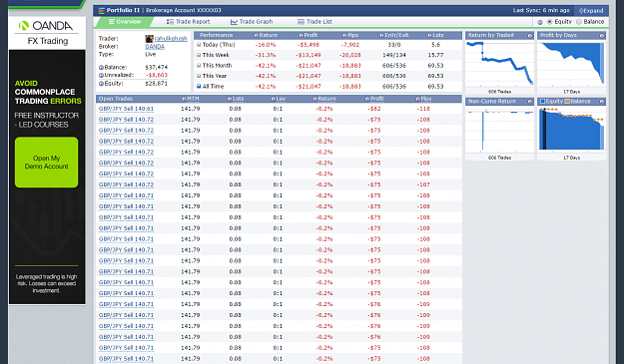The width and height of the screenshot is (624, 364).
Task: Click the info icon beside Unrealized
Action: pos(101,76)
